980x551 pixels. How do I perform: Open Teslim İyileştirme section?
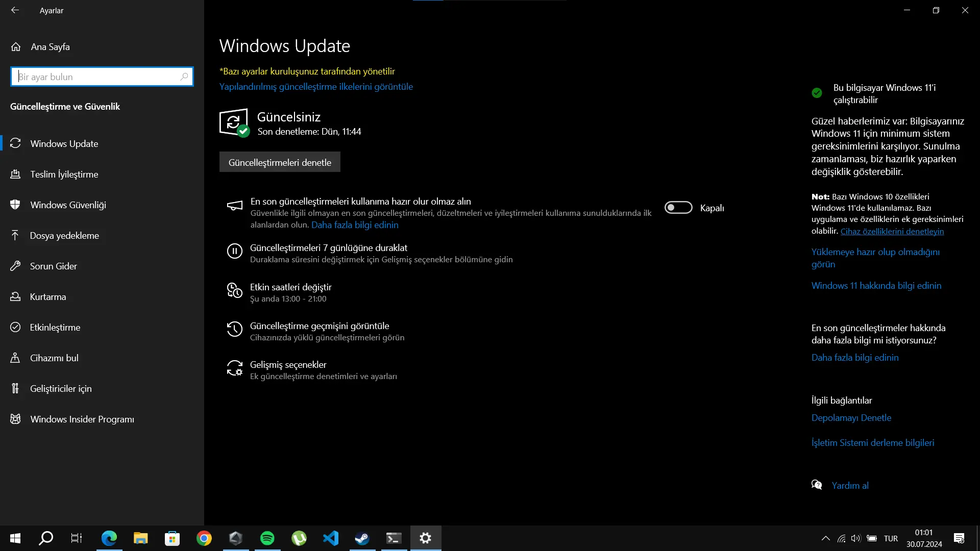pos(102,174)
